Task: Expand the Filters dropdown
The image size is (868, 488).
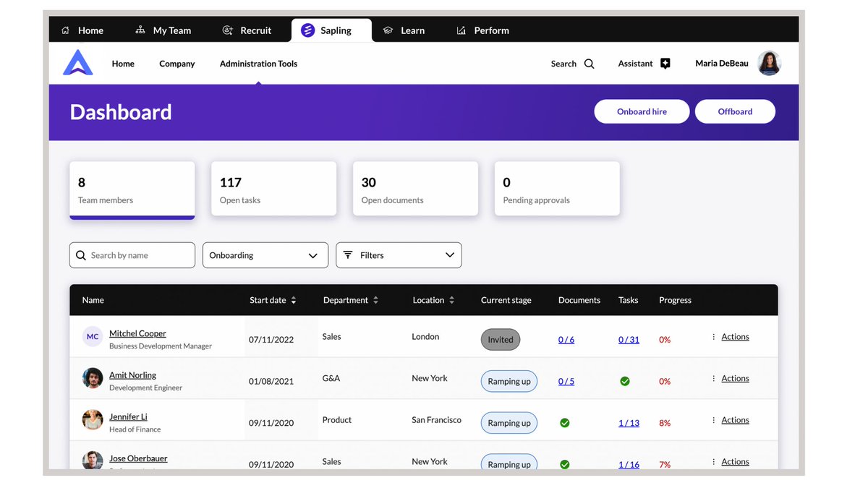Action: [399, 255]
